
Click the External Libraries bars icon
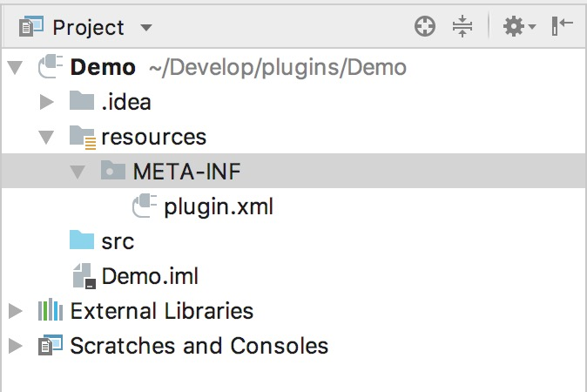pos(51,310)
